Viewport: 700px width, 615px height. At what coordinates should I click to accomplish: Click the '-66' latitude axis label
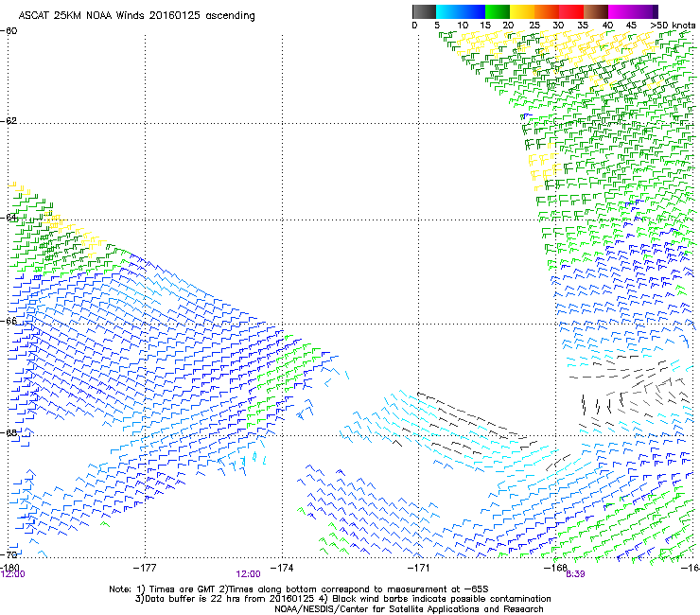(x=9, y=321)
